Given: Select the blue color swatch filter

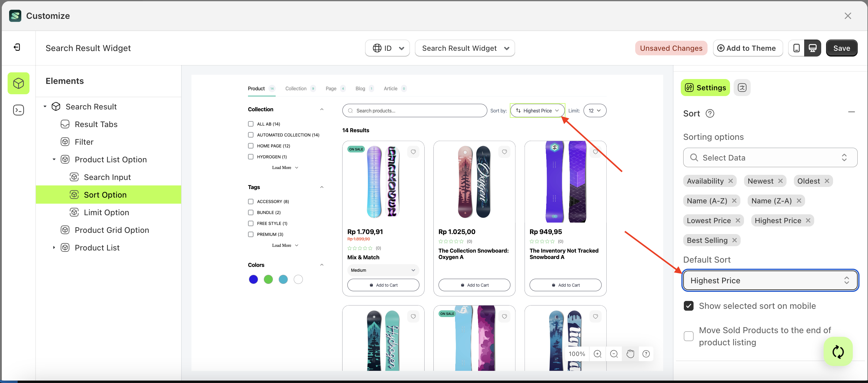Looking at the screenshot, I should tap(253, 279).
